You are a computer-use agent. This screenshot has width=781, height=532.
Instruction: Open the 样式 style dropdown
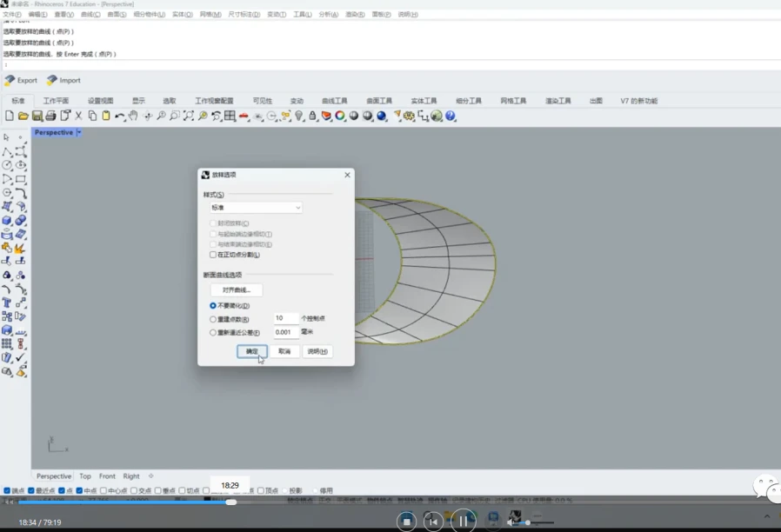pos(256,208)
